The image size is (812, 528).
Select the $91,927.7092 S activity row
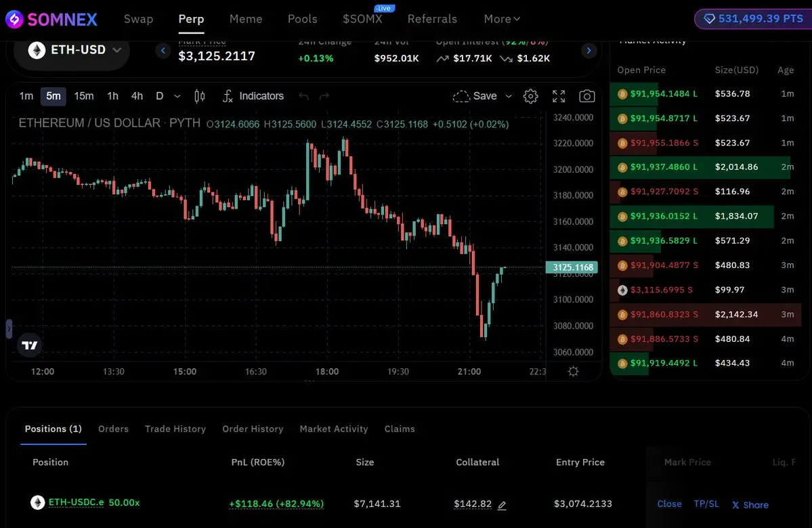tap(705, 192)
